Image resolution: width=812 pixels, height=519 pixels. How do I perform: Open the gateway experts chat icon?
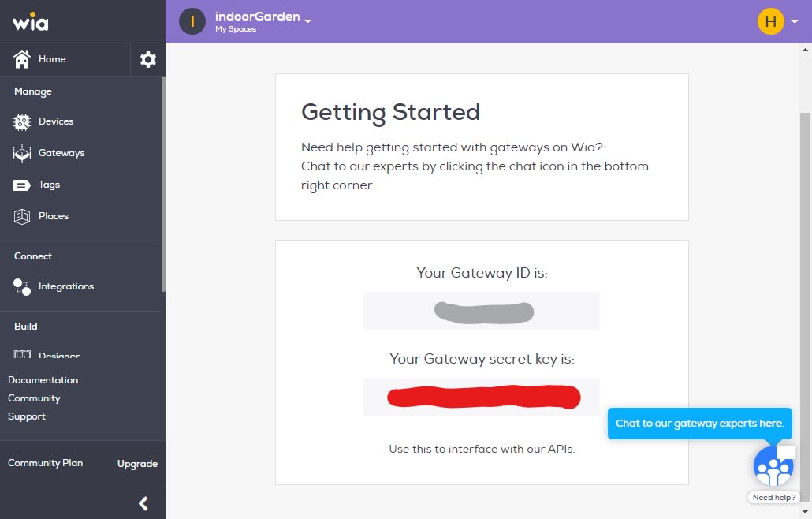[x=773, y=465]
